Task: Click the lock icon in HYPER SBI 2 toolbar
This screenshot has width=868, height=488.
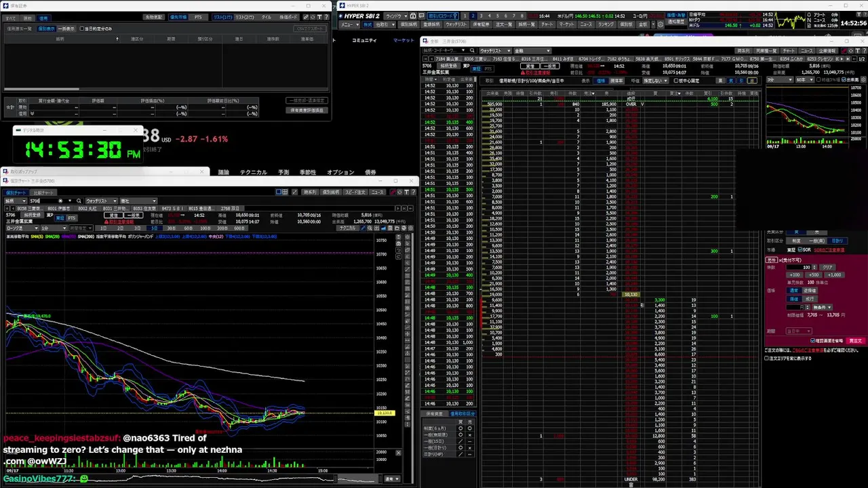Action: [413, 16]
